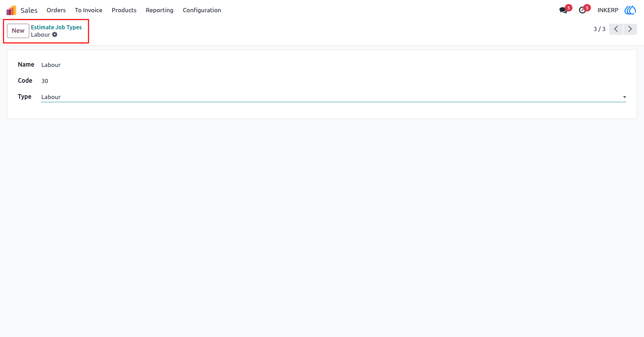This screenshot has height=337, width=644.
Task: Click the blue user avatar logo
Action: [x=630, y=10]
